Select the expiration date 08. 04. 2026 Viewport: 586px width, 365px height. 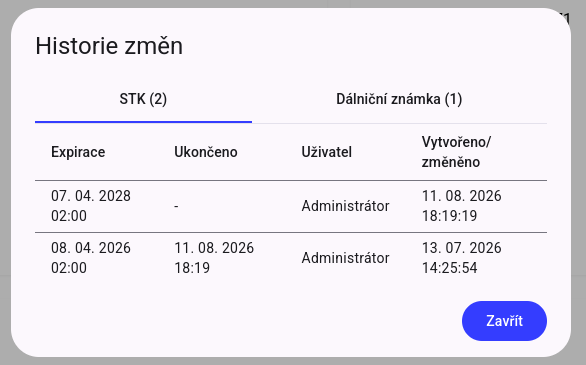[91, 248]
